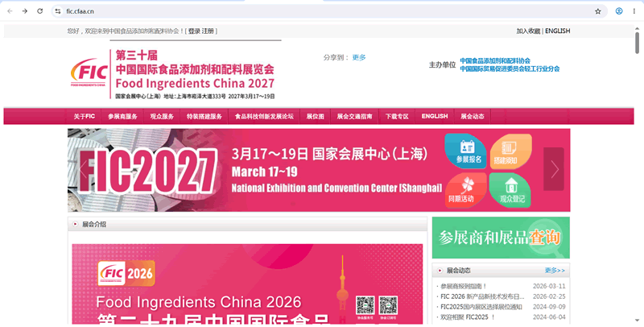Screen dimensions: 644x327
Task: Click the 登录 login link
Action: click(x=194, y=31)
